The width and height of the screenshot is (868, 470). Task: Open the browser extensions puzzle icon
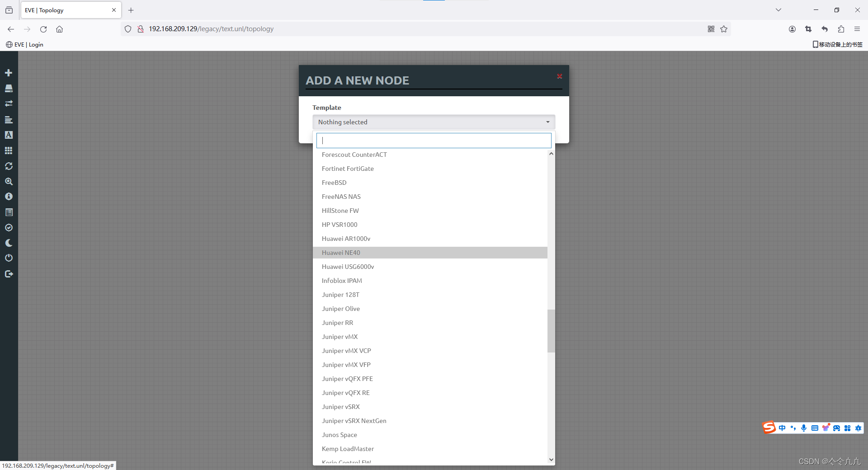click(841, 29)
